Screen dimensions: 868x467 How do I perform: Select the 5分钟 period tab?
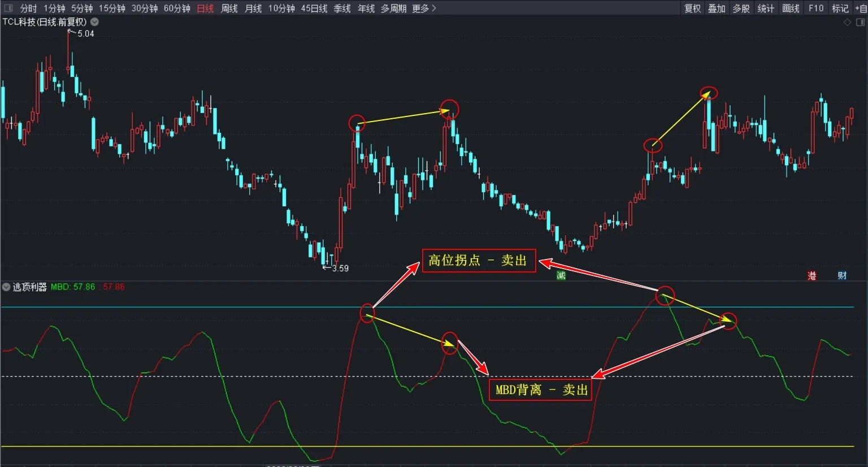pos(82,8)
